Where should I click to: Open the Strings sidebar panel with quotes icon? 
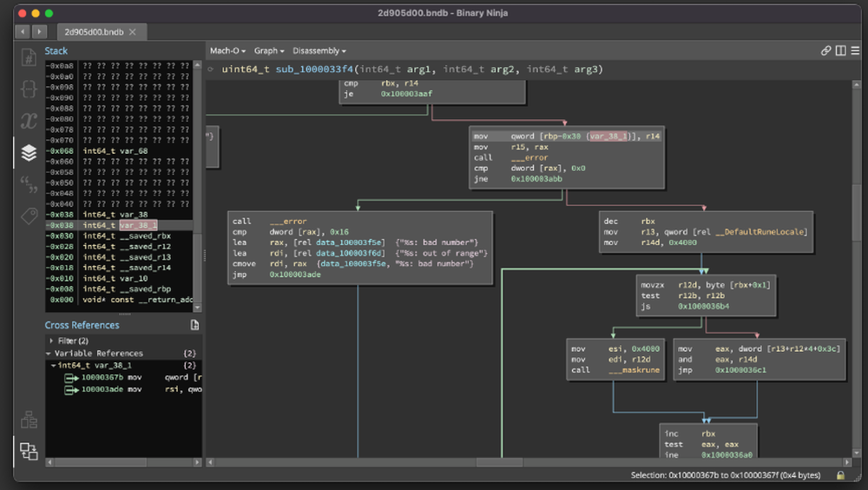pos(29,184)
